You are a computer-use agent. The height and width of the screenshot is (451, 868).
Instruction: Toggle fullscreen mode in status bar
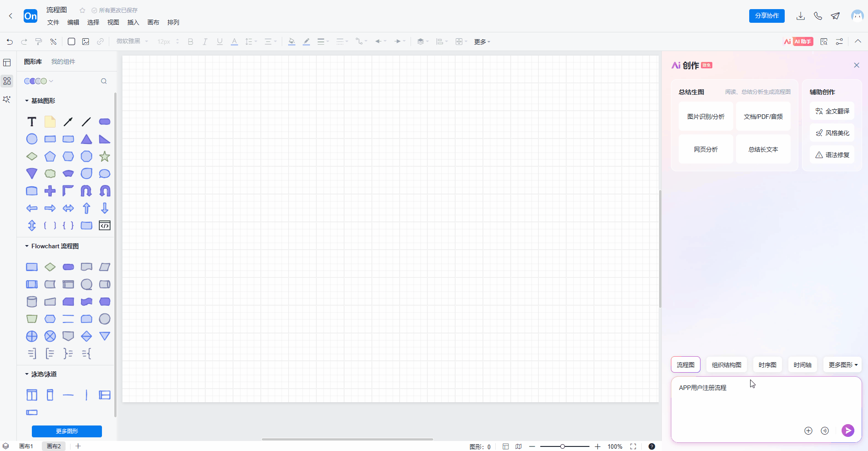tap(633, 446)
